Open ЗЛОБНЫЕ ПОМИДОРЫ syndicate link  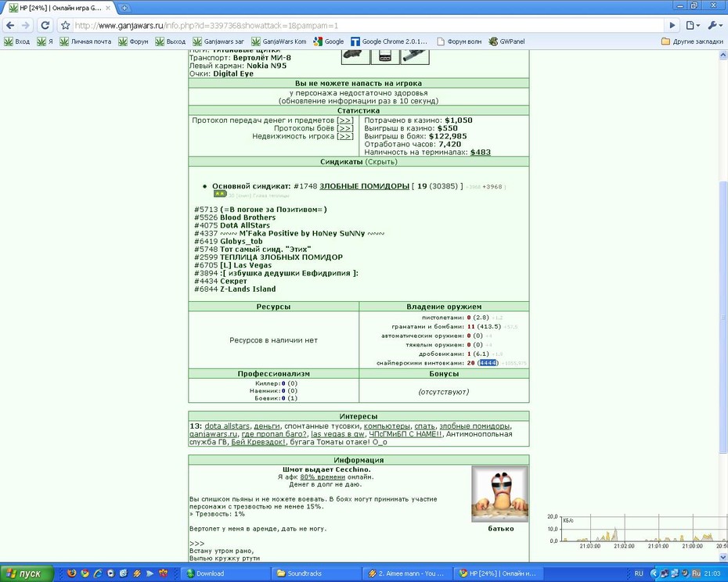(364, 186)
